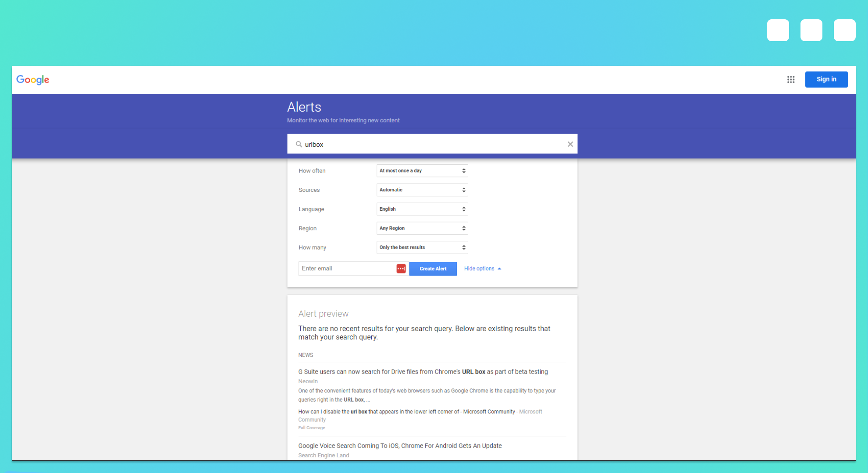Click the Sign in button
Viewport: 868px width, 473px height.
click(x=826, y=79)
